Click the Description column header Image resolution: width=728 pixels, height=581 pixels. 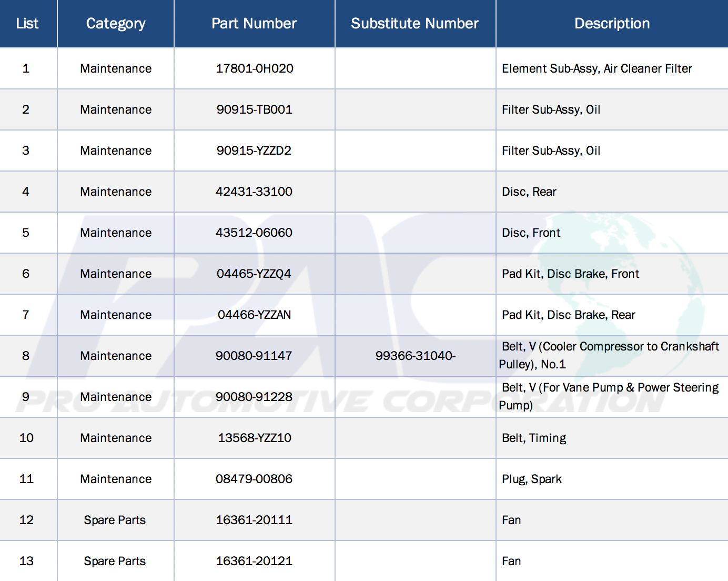[612, 24]
